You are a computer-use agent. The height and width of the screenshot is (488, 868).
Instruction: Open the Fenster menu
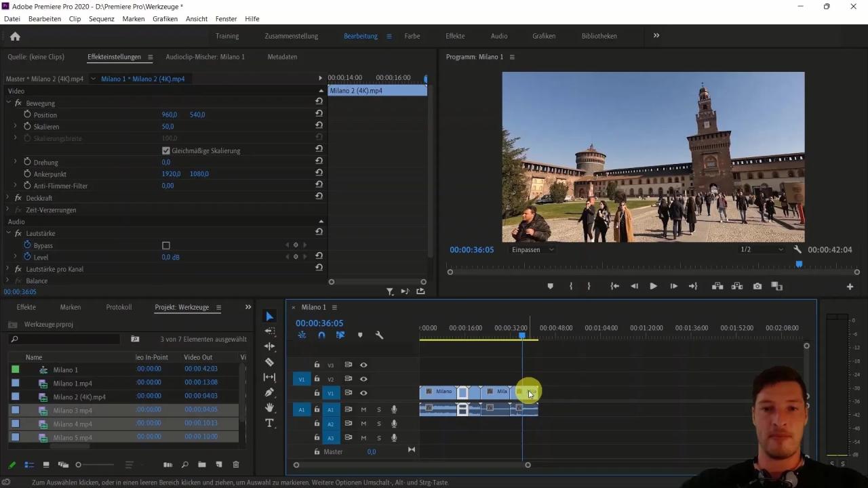pos(226,19)
